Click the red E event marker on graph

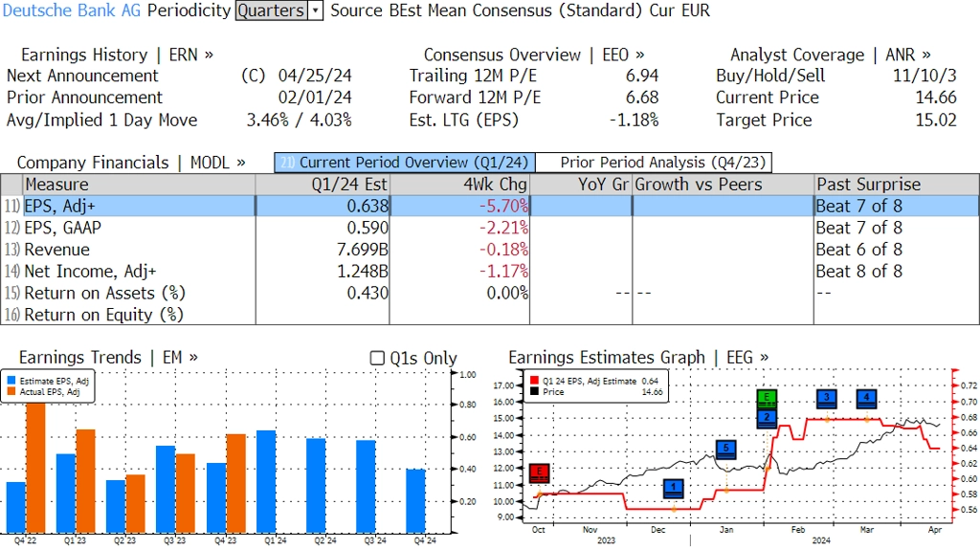pos(540,473)
